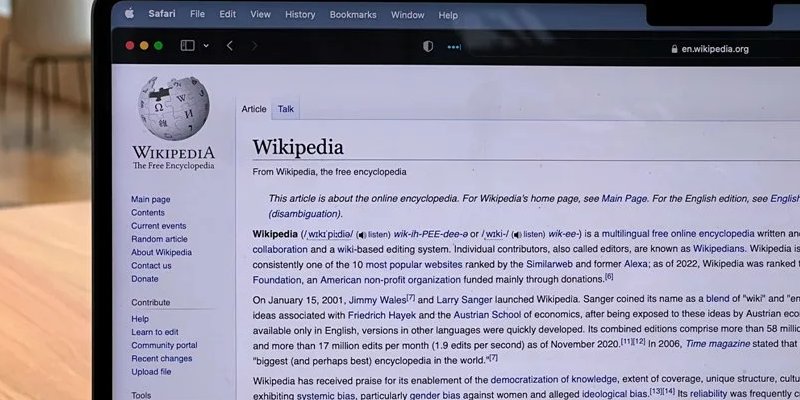Open the multilingual link

pyautogui.click(x=625, y=234)
